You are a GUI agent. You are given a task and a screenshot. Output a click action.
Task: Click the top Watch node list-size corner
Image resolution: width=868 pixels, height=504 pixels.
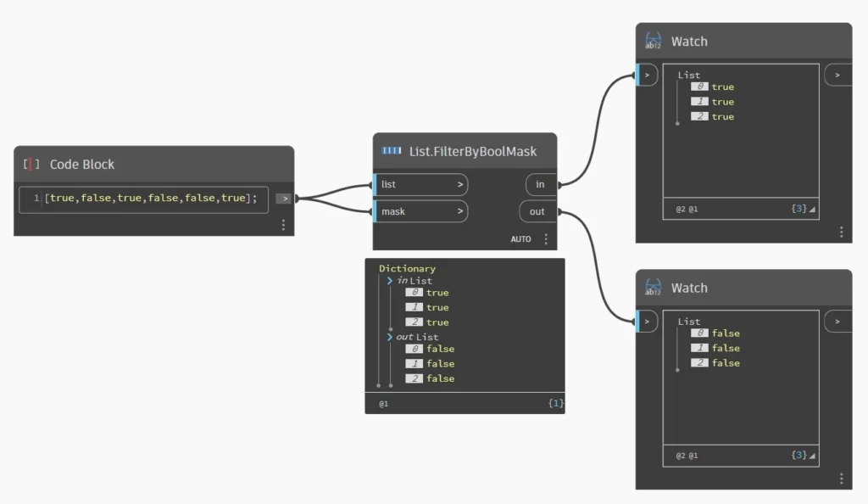(812, 210)
